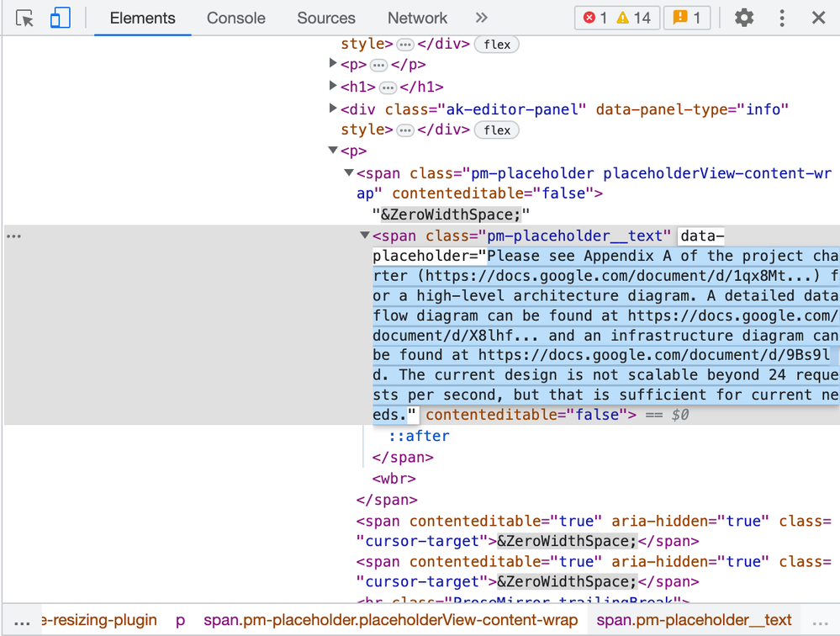The height and width of the screenshot is (636, 840).
Task: Expand the ak-editor-panel info div
Action: point(333,109)
